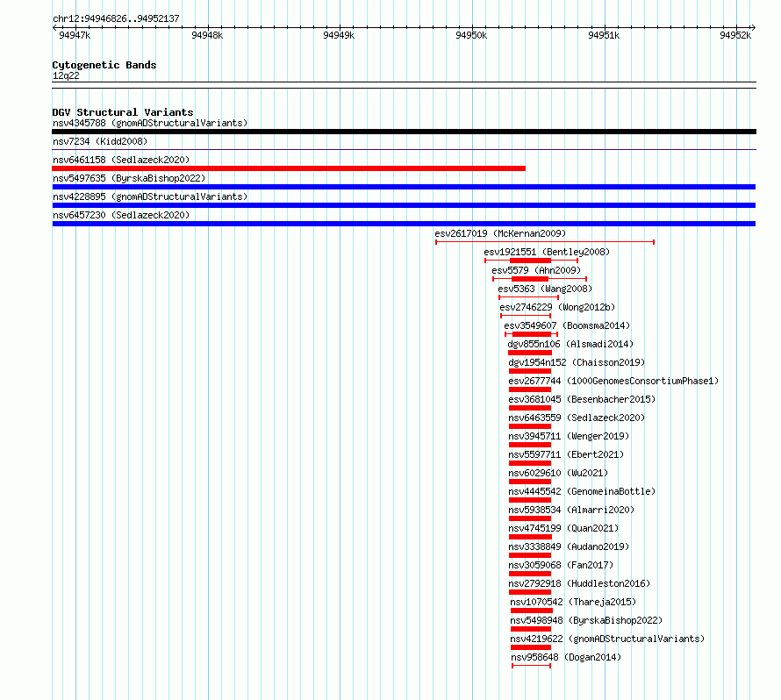Open nsv5938534 Almarri2020 label

click(571, 510)
